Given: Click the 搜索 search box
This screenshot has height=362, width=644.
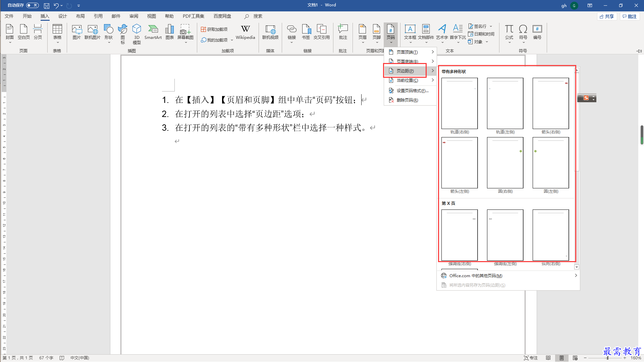Looking at the screenshot, I should pyautogui.click(x=254, y=16).
